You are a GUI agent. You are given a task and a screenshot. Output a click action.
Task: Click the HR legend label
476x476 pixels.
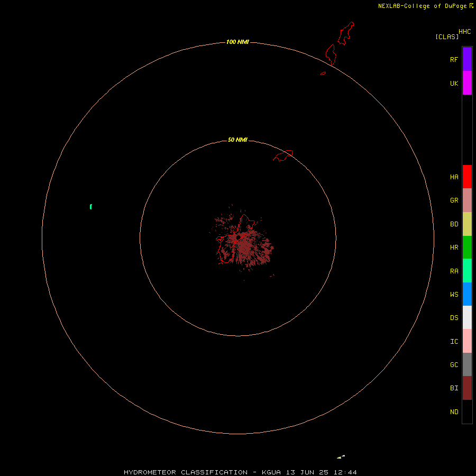point(454,248)
